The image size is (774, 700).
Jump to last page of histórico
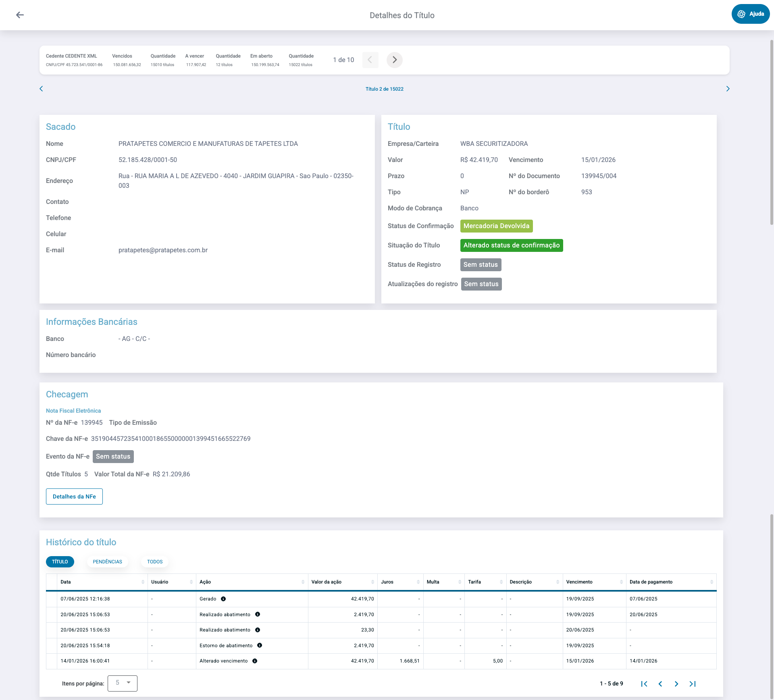pyautogui.click(x=693, y=684)
